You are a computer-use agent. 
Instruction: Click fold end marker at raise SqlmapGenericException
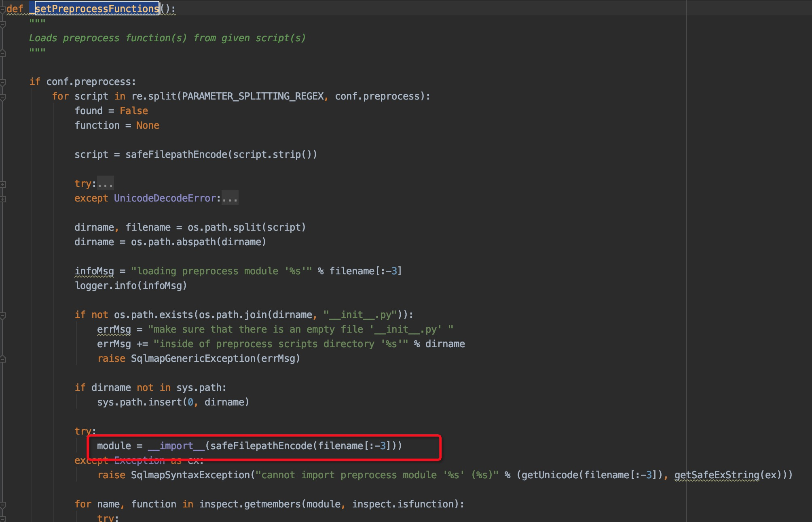[x=2, y=359]
